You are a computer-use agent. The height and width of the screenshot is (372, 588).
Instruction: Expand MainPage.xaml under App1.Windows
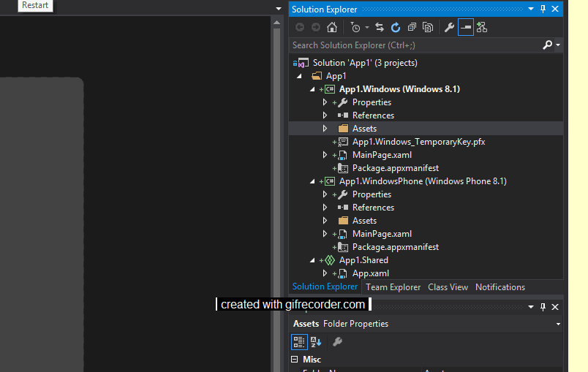pos(325,155)
